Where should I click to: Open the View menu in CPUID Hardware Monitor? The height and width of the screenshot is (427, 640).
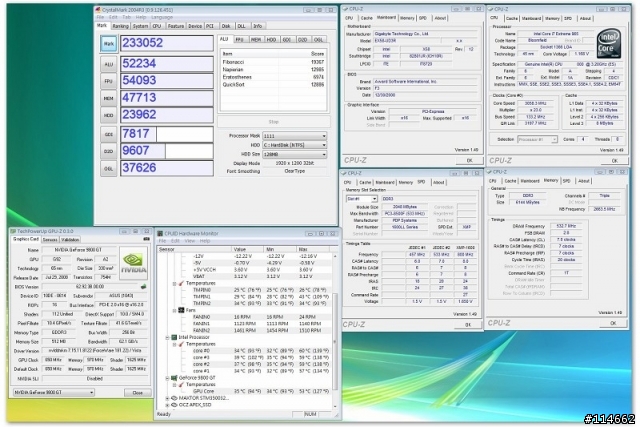click(190, 241)
